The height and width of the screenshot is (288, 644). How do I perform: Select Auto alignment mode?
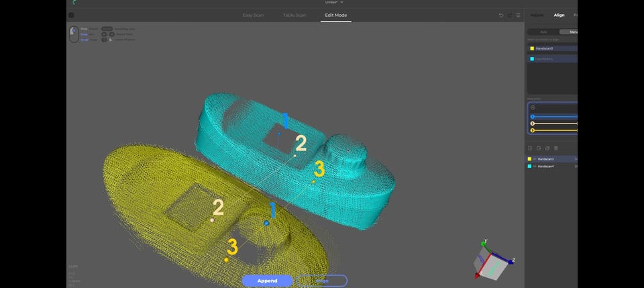(x=543, y=32)
